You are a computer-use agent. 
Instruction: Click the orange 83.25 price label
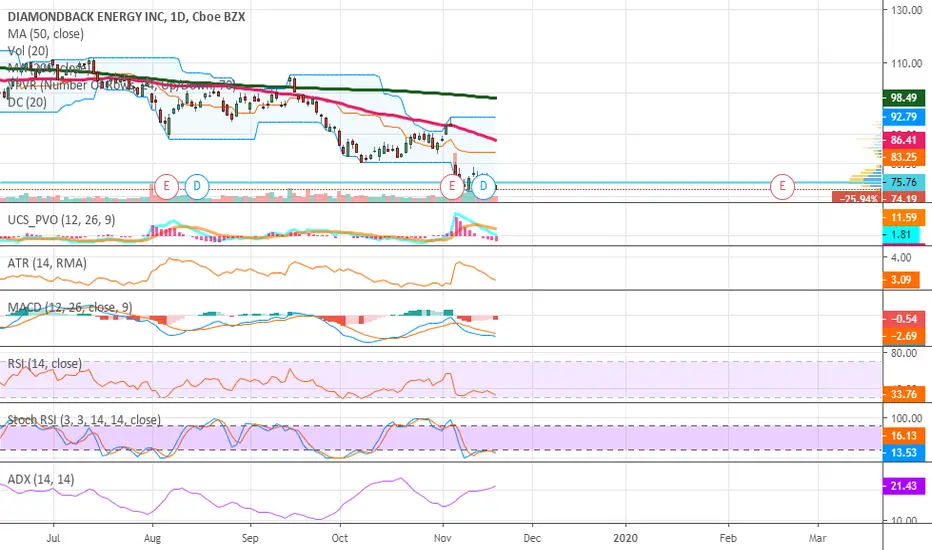point(903,157)
